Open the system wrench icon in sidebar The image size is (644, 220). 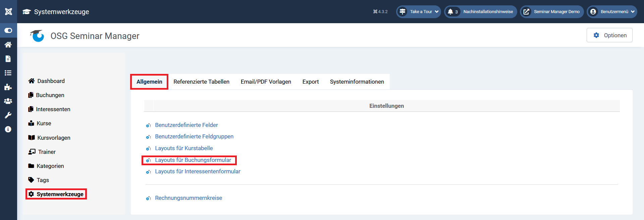(8, 115)
